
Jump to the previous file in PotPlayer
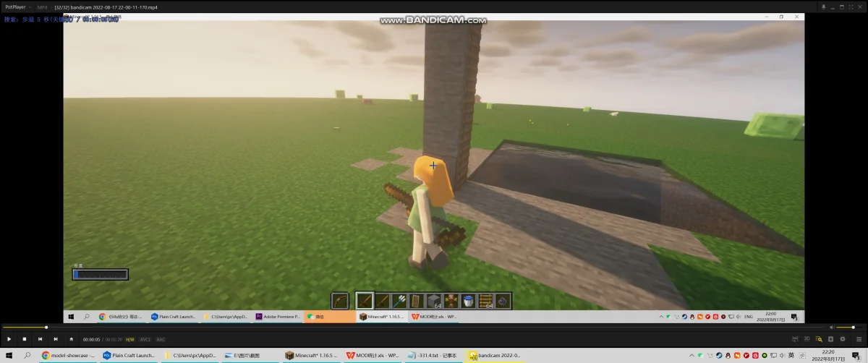point(40,339)
